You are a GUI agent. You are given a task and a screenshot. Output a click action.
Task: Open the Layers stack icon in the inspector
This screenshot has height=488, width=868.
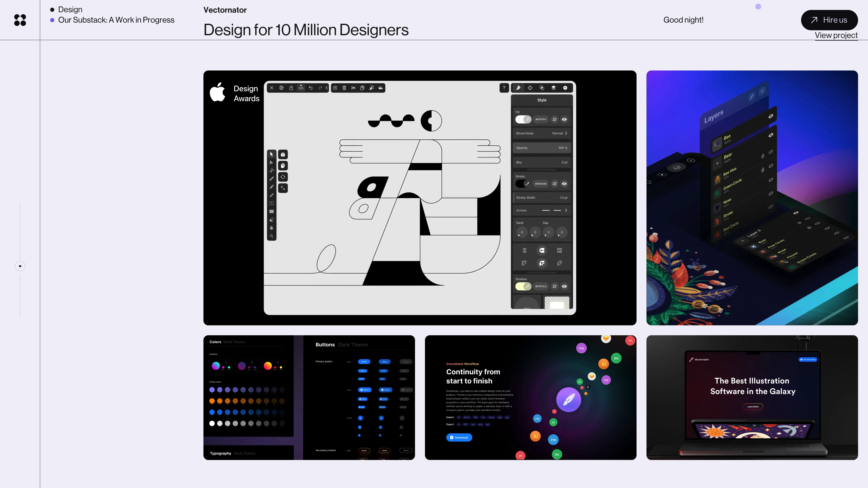553,88
